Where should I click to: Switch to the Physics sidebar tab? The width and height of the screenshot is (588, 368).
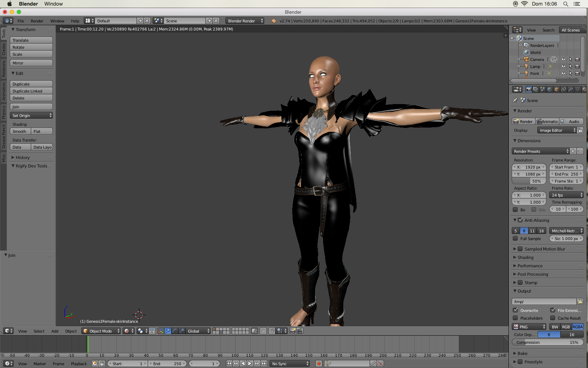point(4,112)
